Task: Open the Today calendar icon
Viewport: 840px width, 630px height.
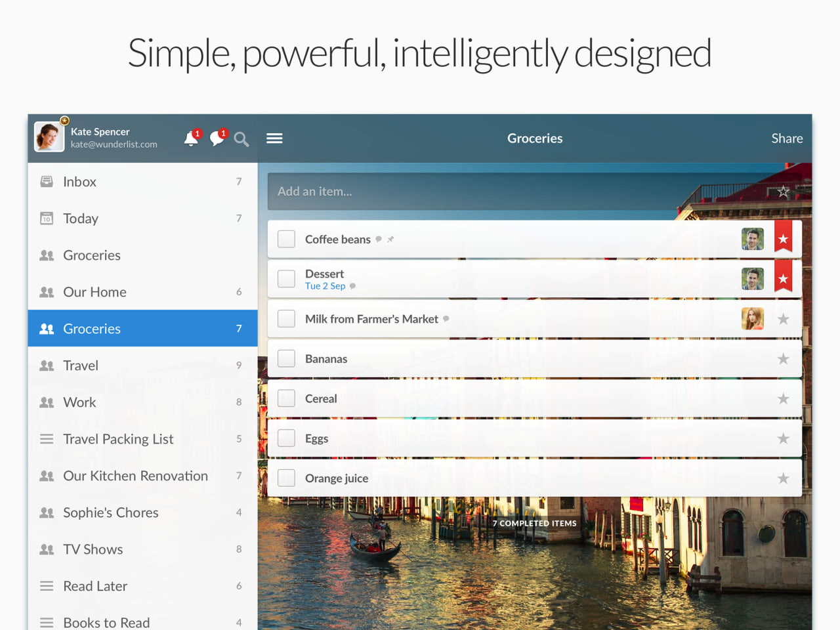Action: click(x=46, y=218)
